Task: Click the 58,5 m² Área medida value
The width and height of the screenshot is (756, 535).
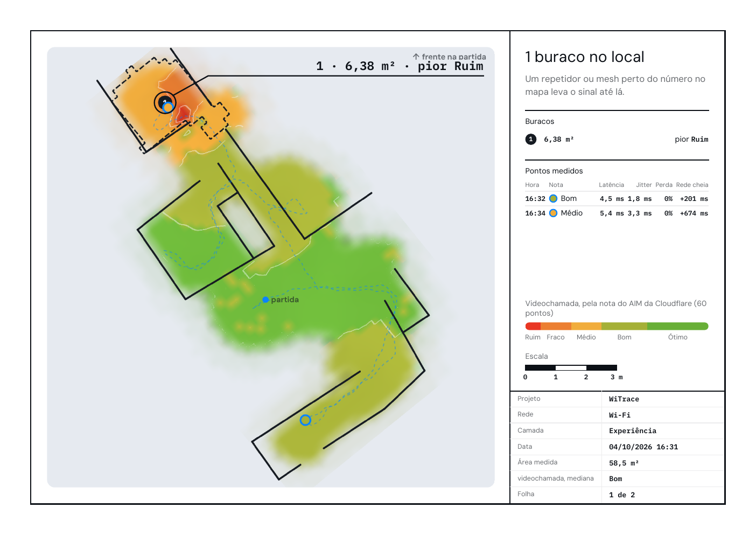Action: tap(624, 463)
